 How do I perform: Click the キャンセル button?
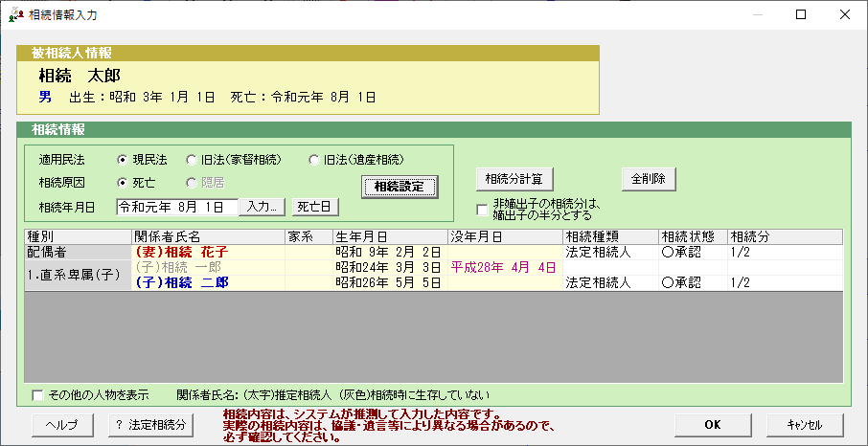tap(805, 425)
